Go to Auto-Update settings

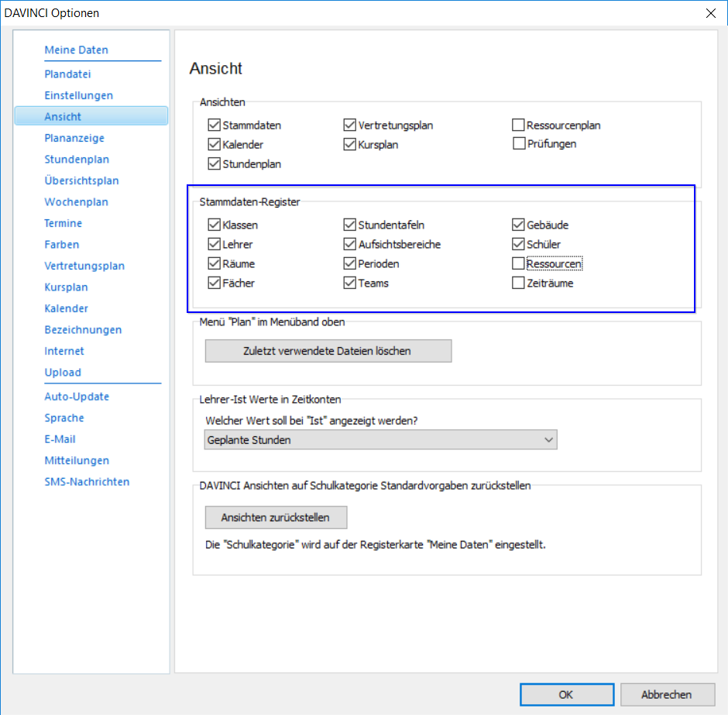tap(77, 397)
